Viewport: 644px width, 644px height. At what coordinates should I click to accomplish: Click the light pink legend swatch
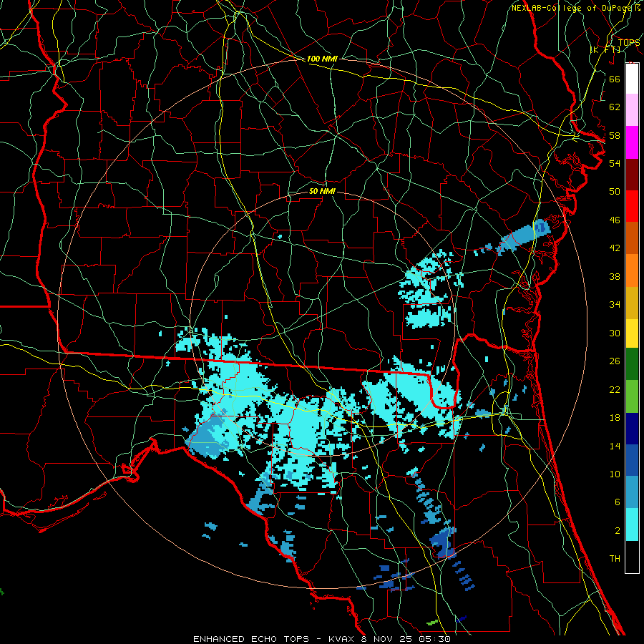pyautogui.click(x=632, y=109)
